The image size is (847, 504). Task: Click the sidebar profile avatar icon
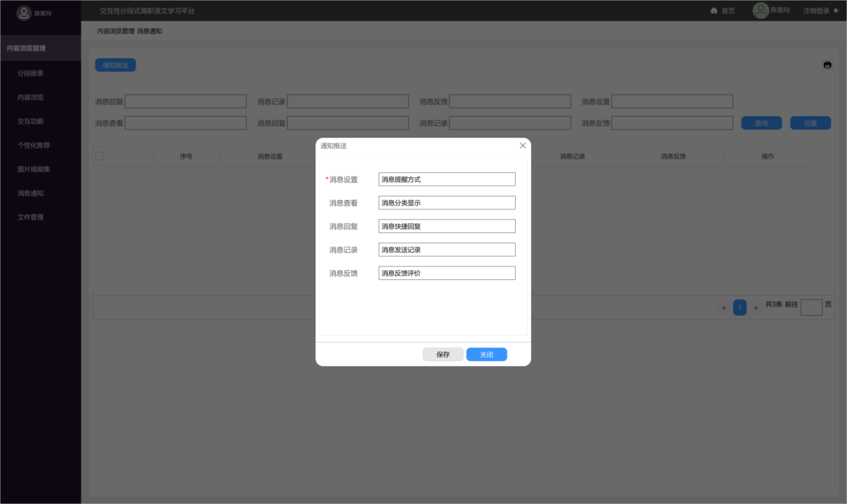coord(24,13)
